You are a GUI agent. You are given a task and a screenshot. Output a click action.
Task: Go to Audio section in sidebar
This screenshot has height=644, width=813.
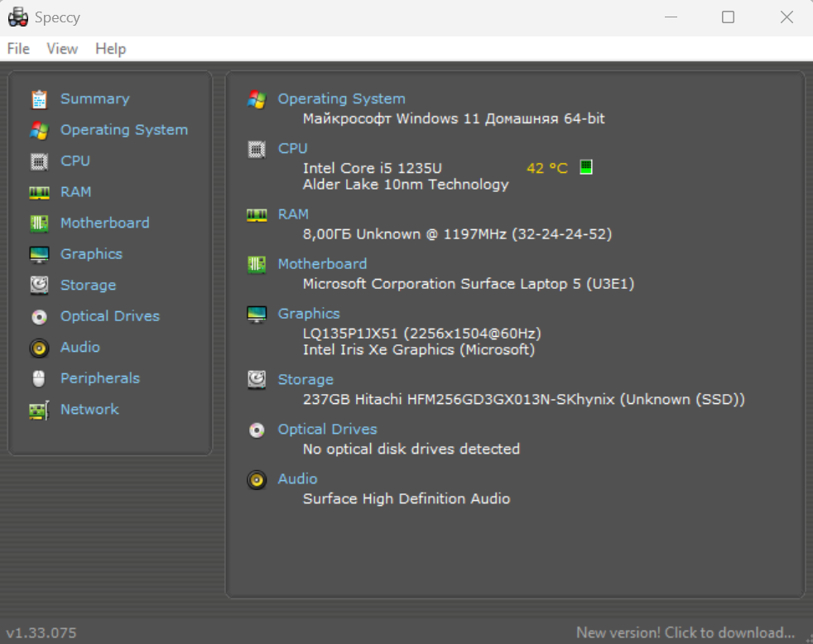coord(79,347)
